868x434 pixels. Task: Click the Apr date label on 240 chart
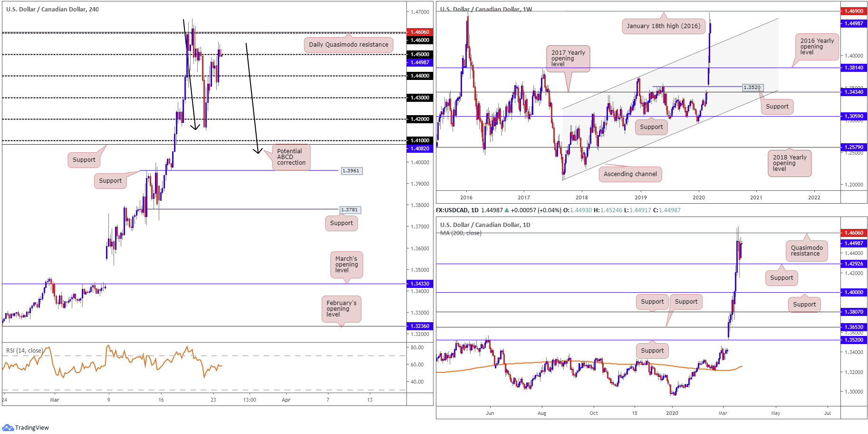(286, 400)
